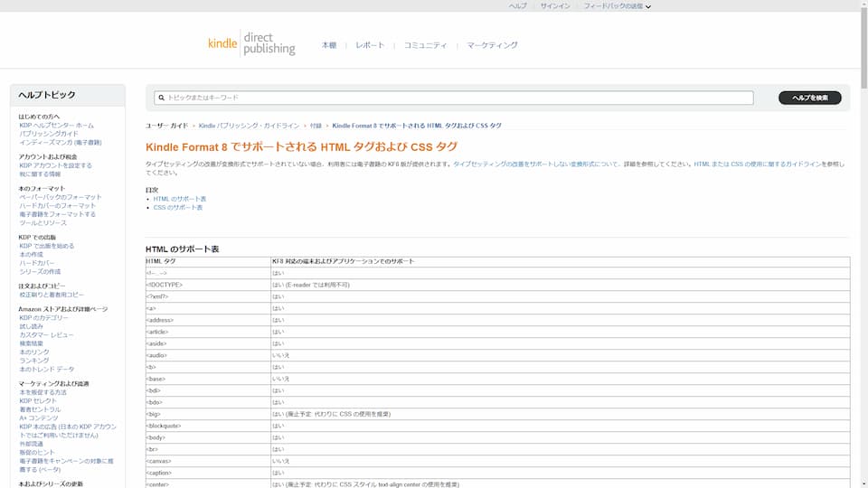Viewport: 868px width, 488px height.
Task: Open 著者セントラル sidebar link
Action: (40, 409)
